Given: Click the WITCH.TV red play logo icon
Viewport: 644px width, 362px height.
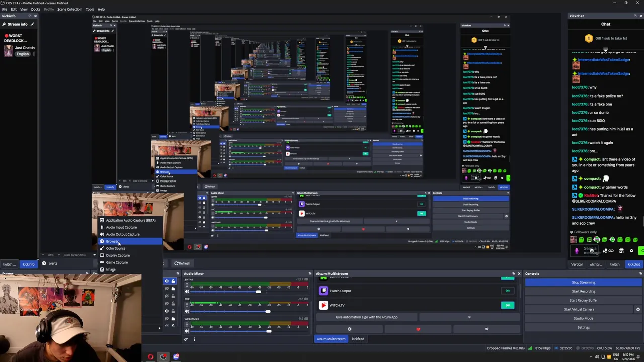Looking at the screenshot, I should click(324, 305).
